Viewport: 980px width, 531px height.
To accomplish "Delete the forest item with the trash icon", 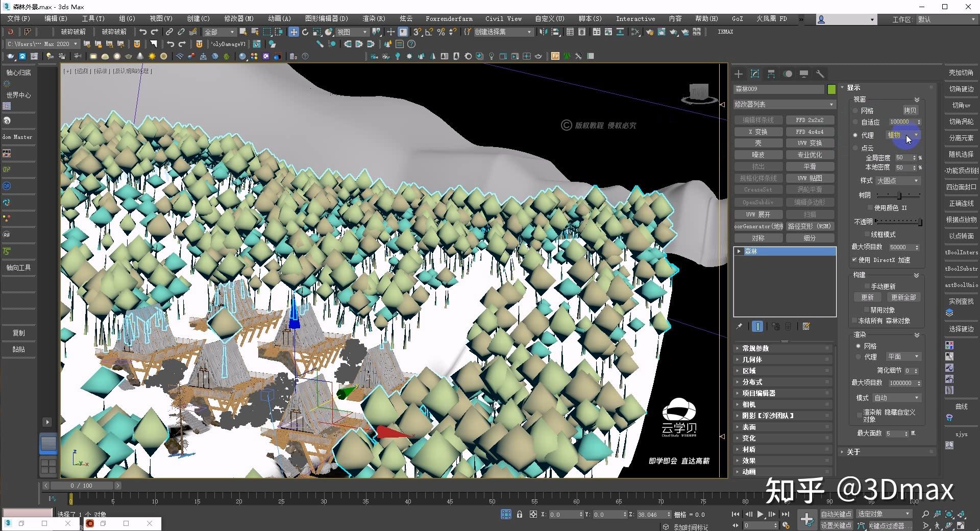I will point(788,326).
